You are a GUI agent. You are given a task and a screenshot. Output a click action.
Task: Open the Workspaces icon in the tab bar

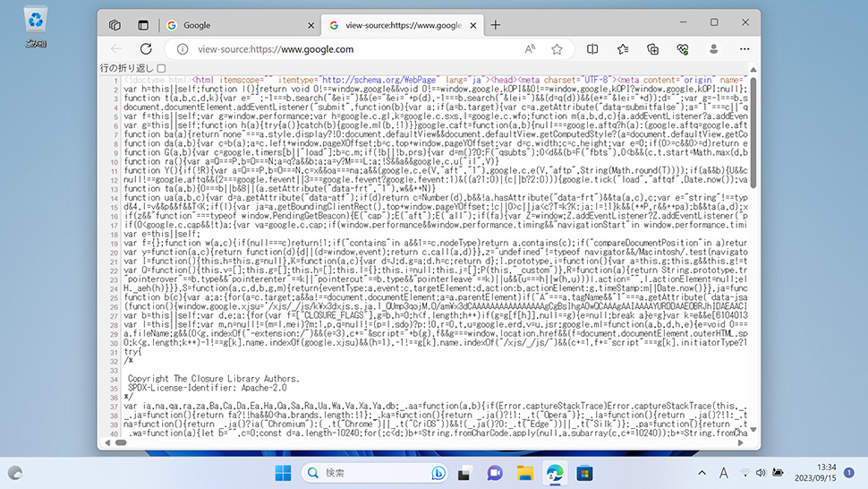pos(115,25)
